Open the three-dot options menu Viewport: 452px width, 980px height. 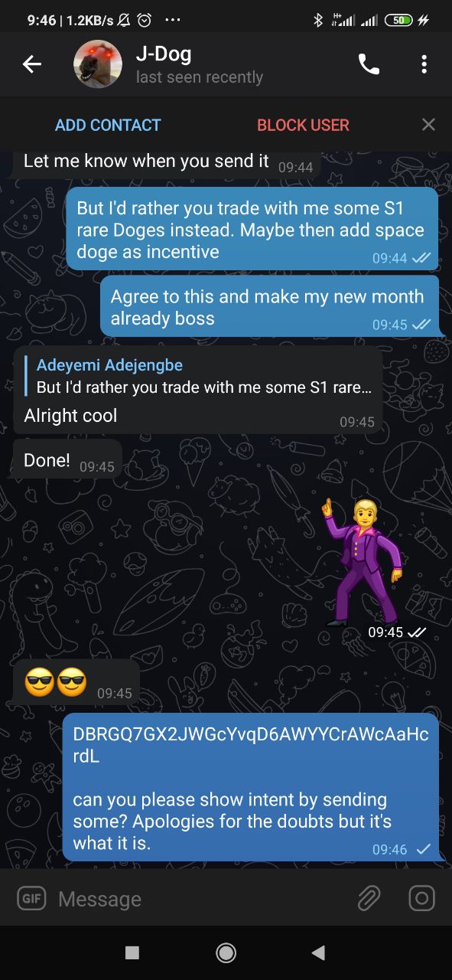424,65
